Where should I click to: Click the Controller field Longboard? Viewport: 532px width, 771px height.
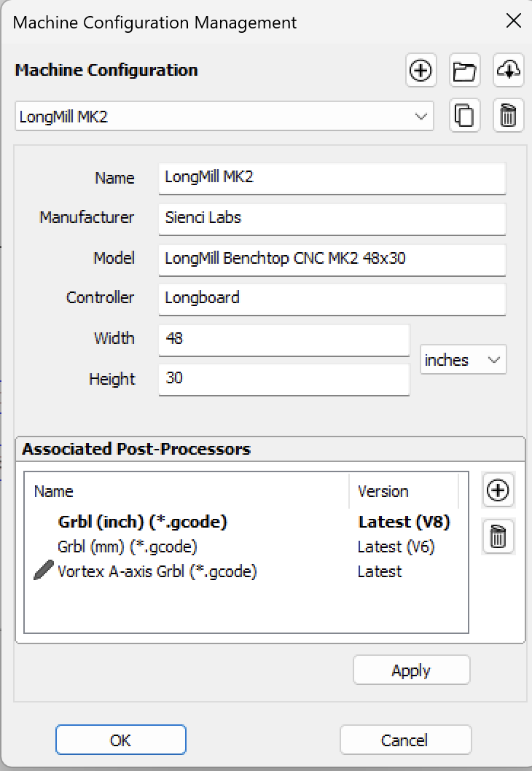[332, 299]
